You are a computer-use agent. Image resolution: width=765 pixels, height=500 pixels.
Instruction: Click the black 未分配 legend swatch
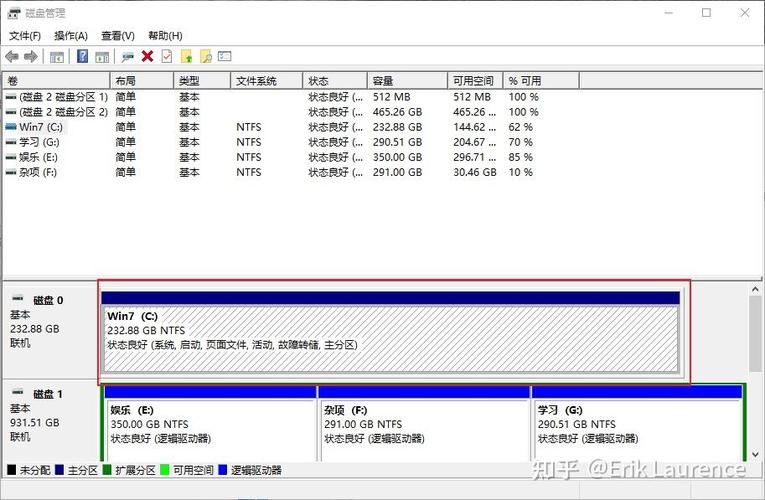click(12, 470)
